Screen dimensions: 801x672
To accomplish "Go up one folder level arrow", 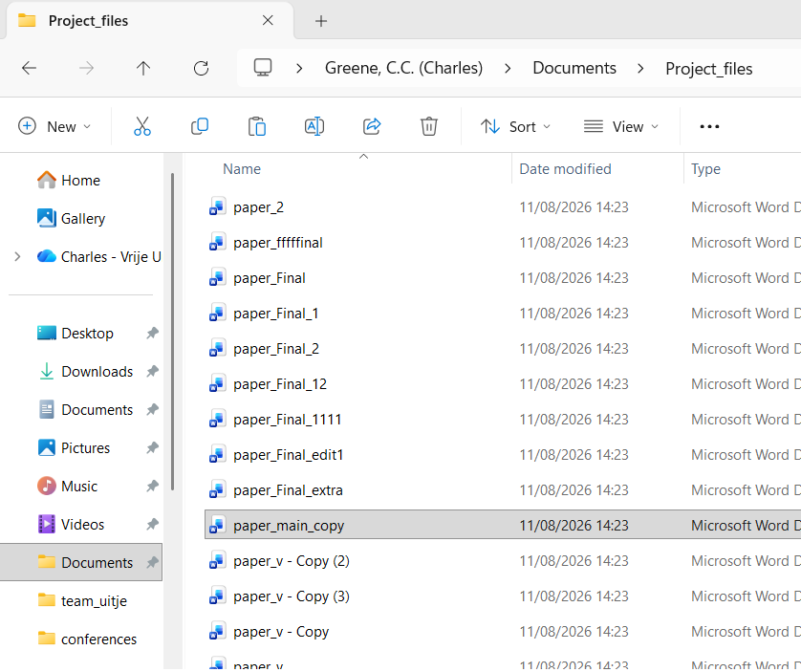I will click(x=143, y=68).
